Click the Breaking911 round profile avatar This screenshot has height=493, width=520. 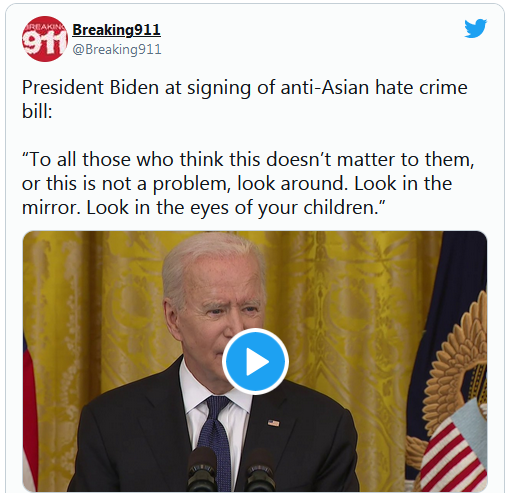point(45,39)
